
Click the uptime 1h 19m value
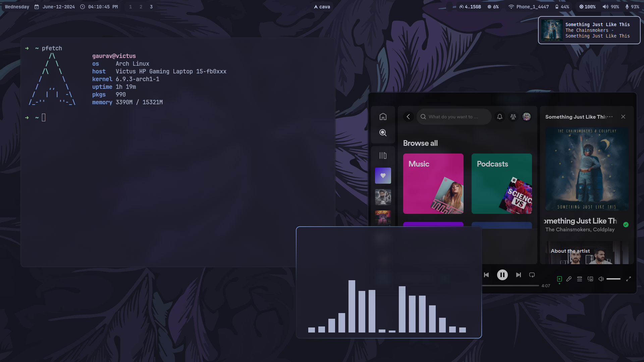126,87
